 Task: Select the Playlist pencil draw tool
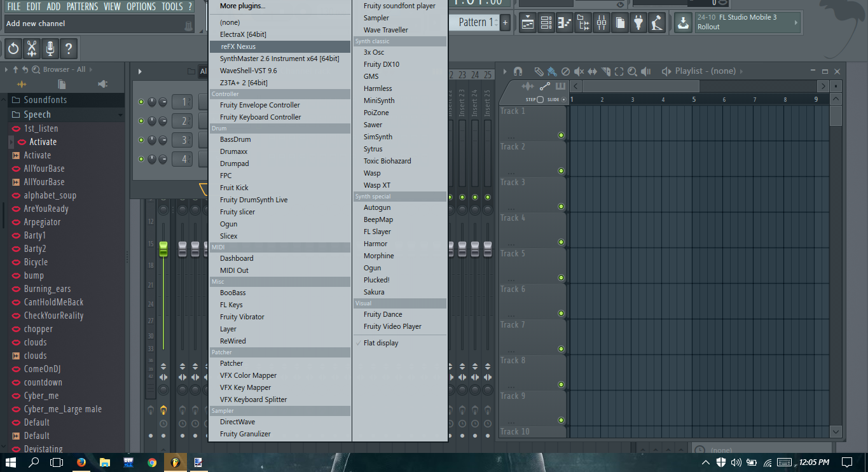pyautogui.click(x=539, y=71)
